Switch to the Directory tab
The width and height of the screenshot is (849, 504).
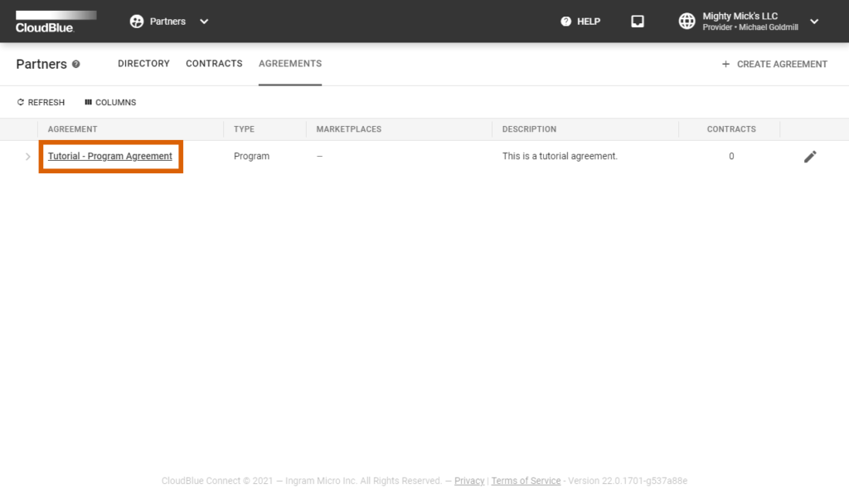tap(143, 63)
